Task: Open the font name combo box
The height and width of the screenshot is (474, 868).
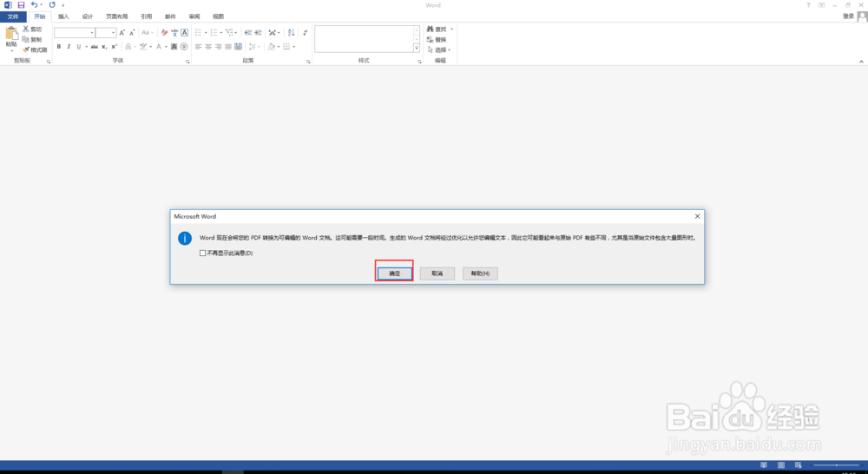Action: coord(74,33)
